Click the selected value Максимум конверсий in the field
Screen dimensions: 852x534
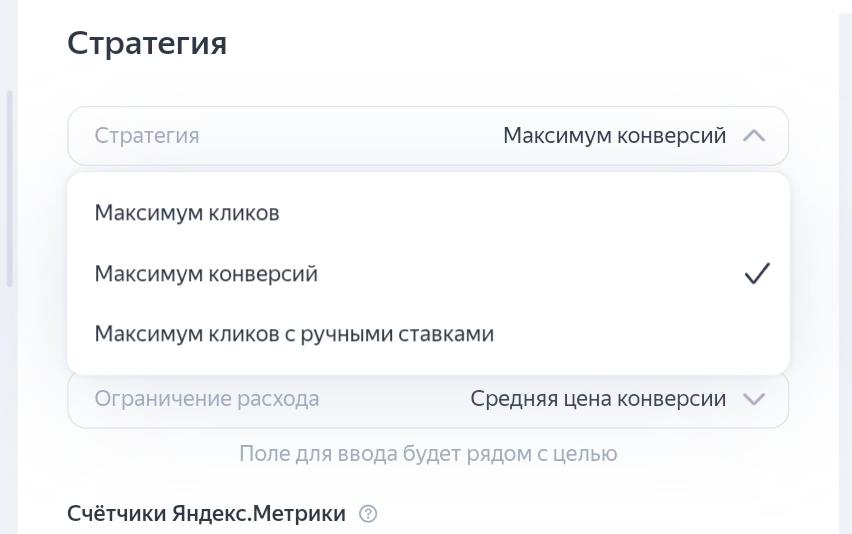(615, 136)
